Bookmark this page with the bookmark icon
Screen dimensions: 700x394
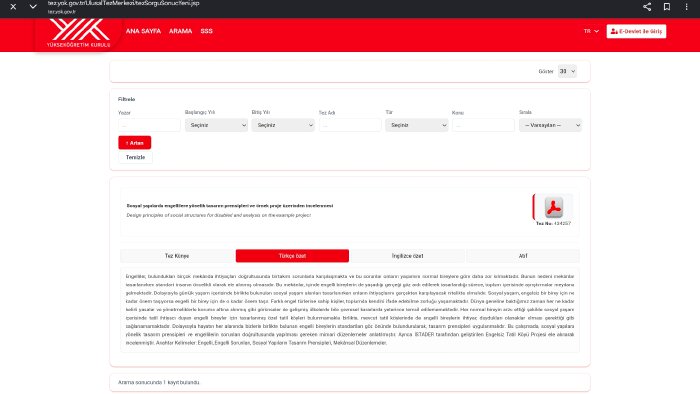(x=667, y=7)
